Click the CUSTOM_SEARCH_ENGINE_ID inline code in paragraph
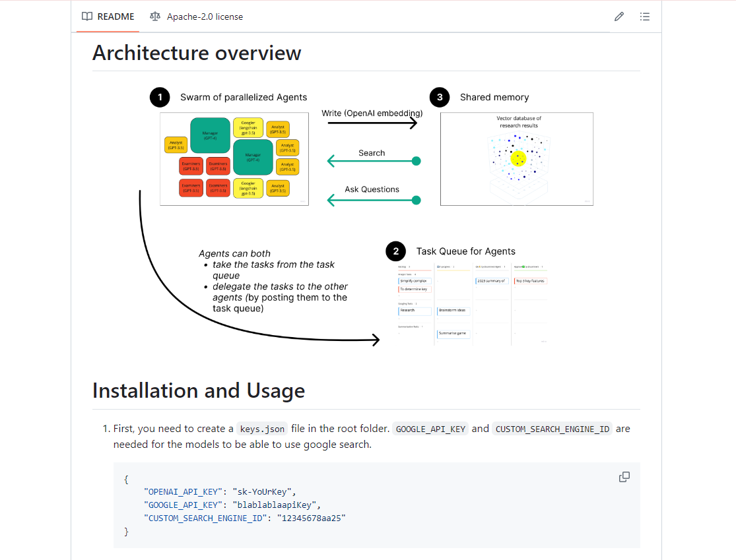The image size is (736, 560). 552,429
